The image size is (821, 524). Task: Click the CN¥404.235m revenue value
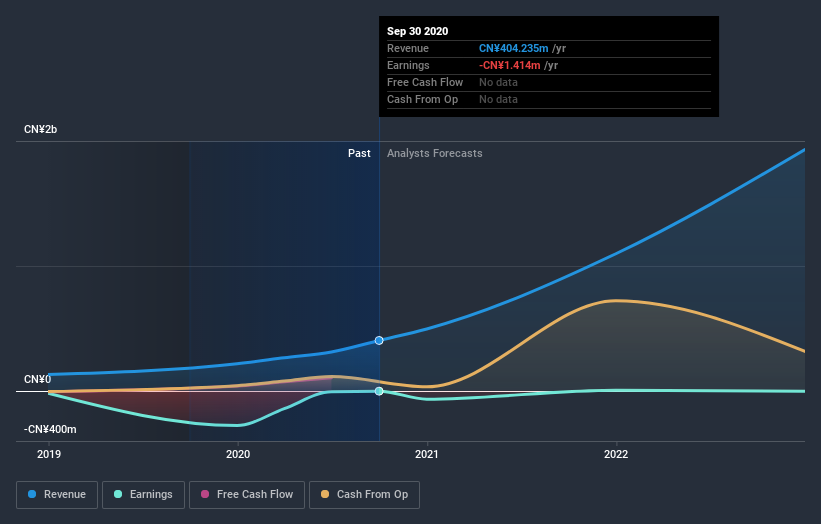tap(514, 48)
